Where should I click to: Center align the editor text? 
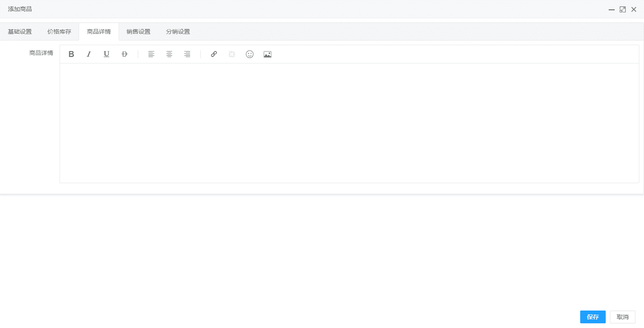point(169,54)
